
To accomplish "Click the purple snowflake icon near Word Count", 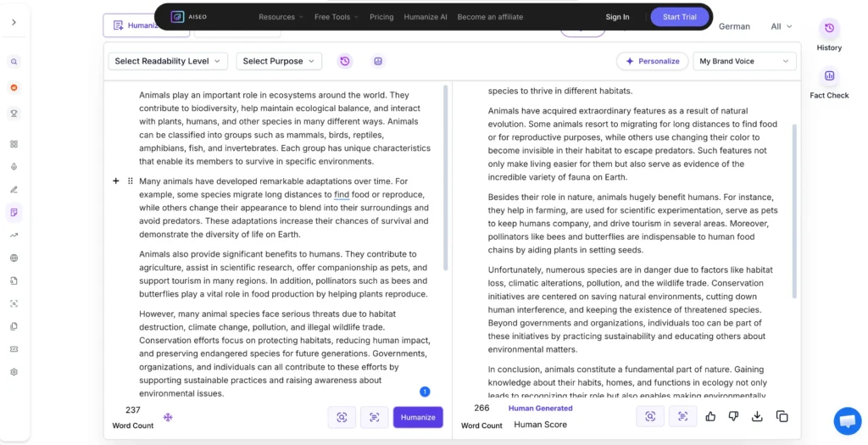I will coord(168,417).
